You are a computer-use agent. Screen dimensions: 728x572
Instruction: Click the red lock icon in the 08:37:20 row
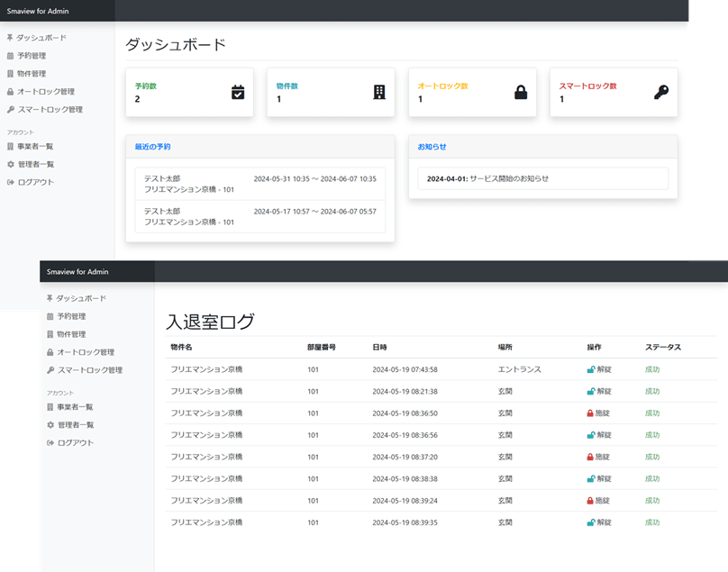pos(590,457)
